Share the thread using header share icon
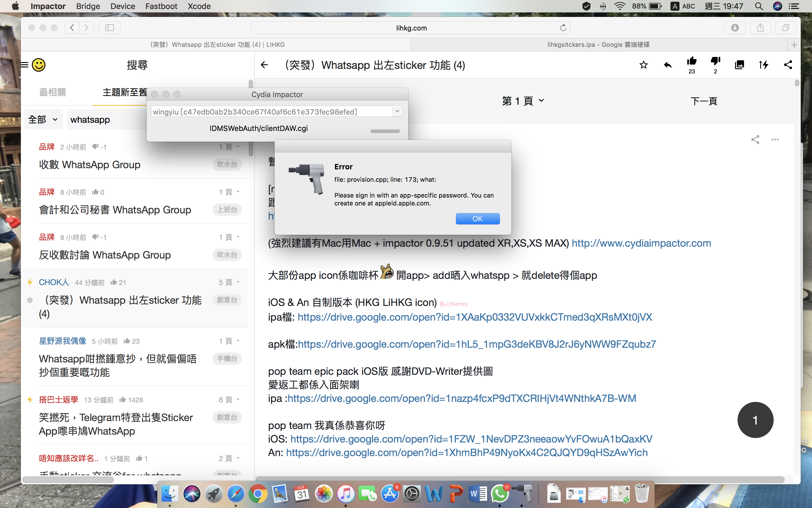812x508 pixels. [788, 65]
